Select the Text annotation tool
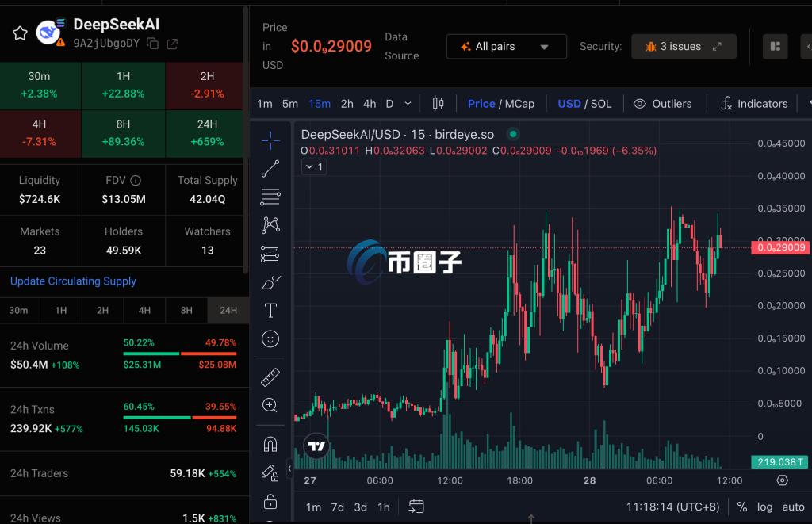This screenshot has width=812, height=524. [270, 310]
